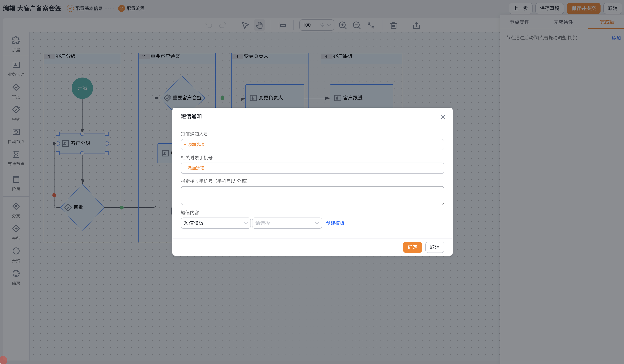Click the fit-to-screen shrink icon
The width and height of the screenshot is (624, 364).
tap(371, 25)
